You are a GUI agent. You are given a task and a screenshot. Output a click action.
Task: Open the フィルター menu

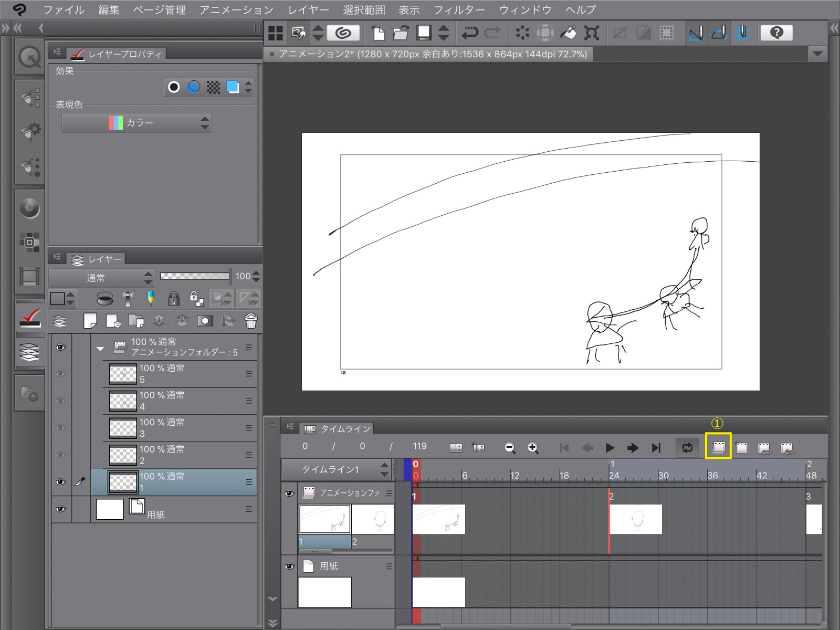coord(459,10)
